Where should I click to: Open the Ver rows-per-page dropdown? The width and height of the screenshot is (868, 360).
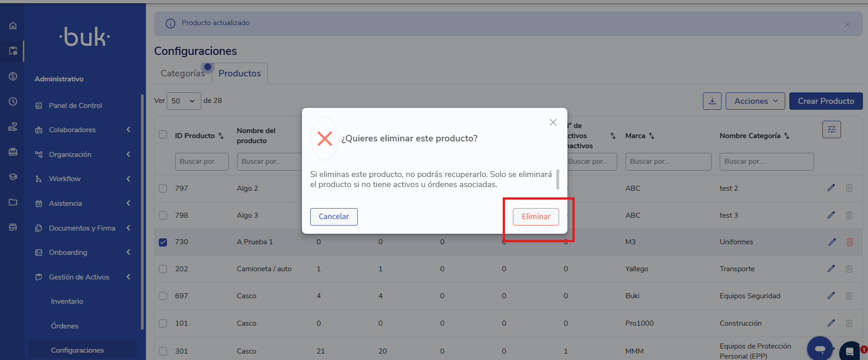[x=183, y=101]
